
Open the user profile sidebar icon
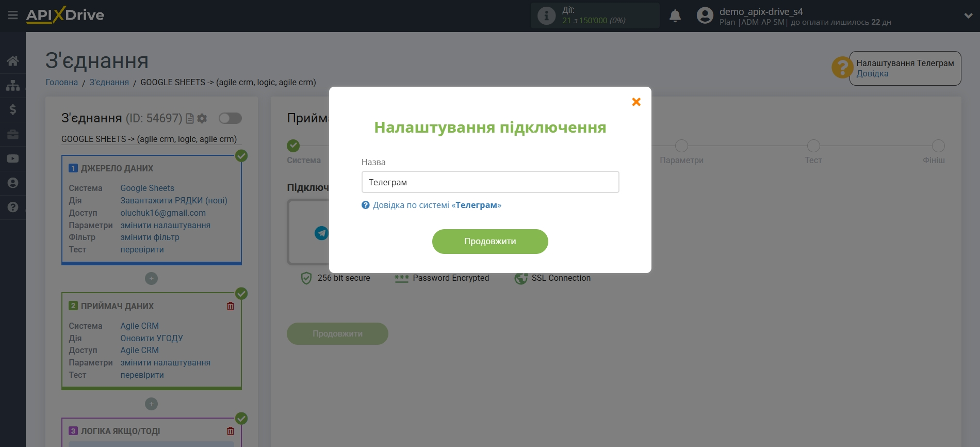[x=13, y=183]
